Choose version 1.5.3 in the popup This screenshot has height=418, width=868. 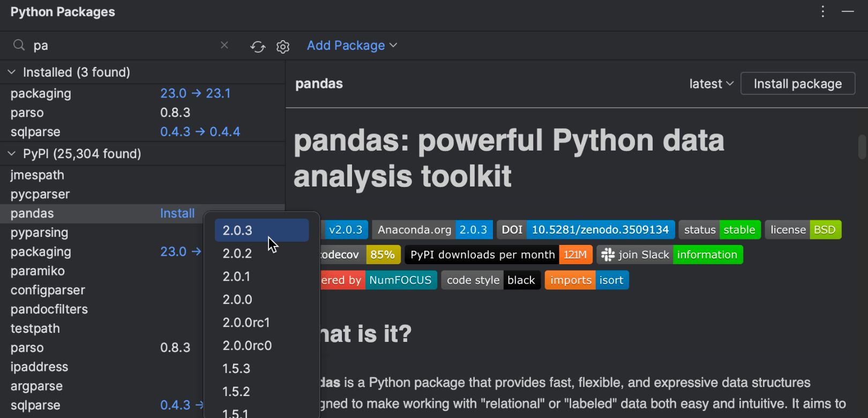point(236,369)
